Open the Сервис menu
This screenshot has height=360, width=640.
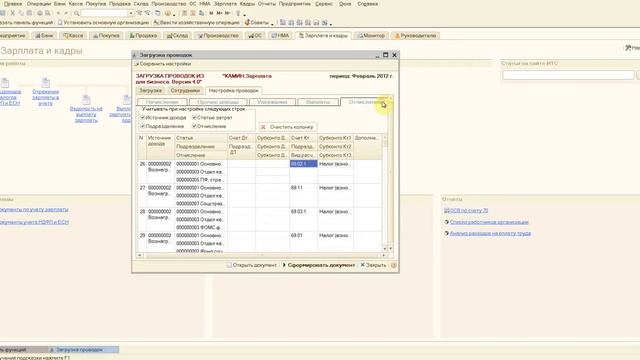click(x=324, y=4)
